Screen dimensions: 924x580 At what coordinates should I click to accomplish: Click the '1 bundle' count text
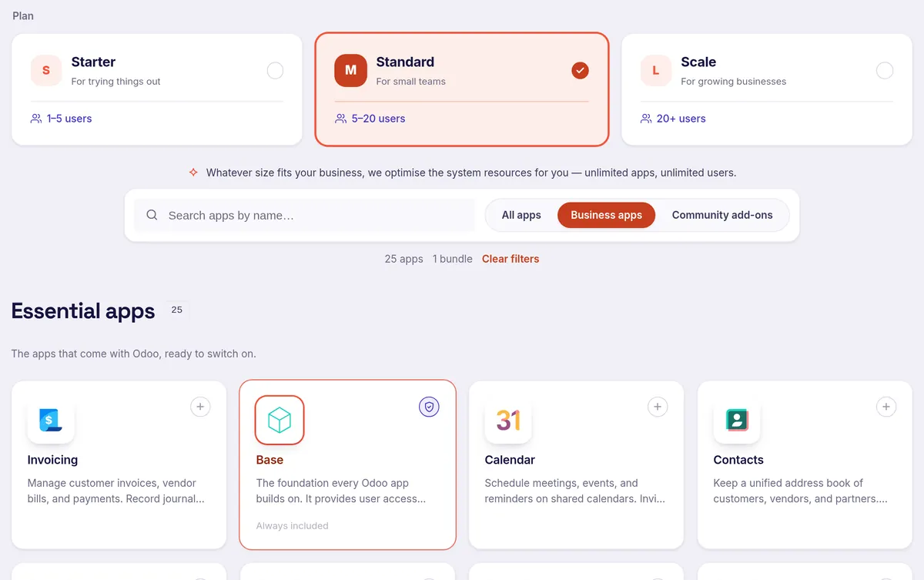[453, 259]
